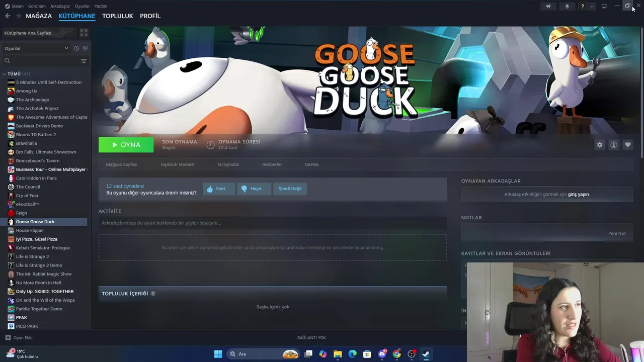Open game info icon

click(x=614, y=145)
